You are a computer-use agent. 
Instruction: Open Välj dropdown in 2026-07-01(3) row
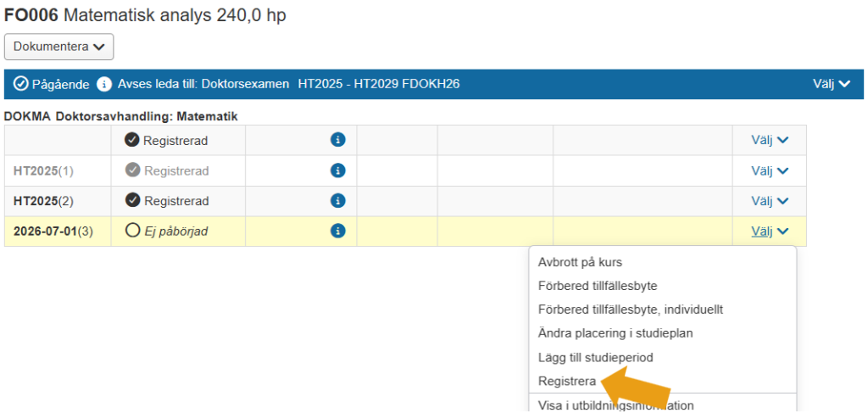770,232
